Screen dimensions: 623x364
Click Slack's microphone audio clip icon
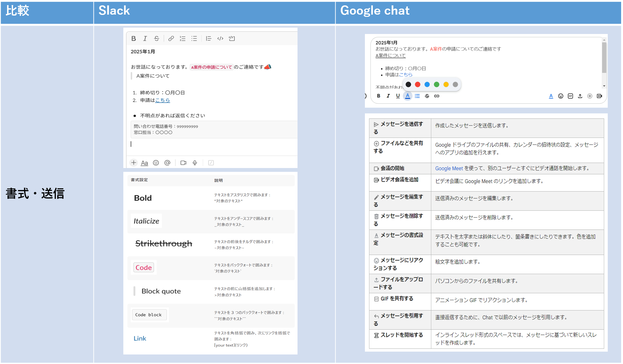[x=195, y=163]
